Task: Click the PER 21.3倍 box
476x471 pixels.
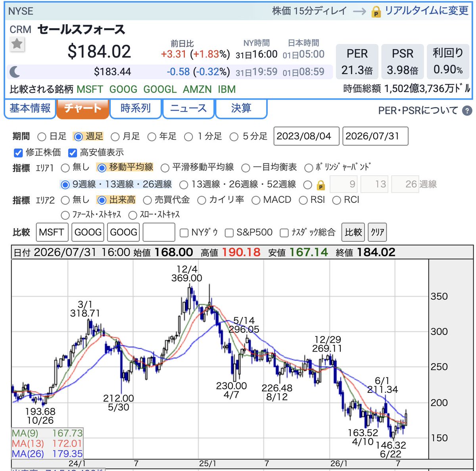Action: pos(357,62)
